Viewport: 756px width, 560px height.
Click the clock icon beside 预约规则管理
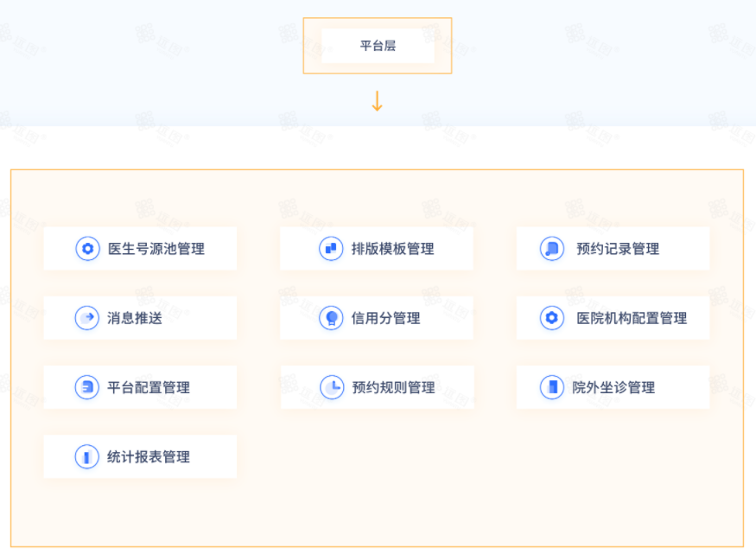(332, 387)
